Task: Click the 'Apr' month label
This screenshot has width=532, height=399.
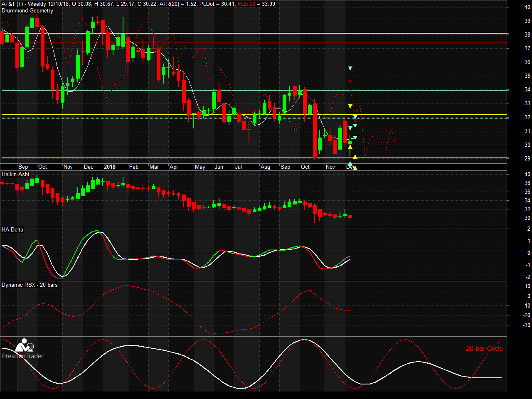Action: tap(174, 167)
